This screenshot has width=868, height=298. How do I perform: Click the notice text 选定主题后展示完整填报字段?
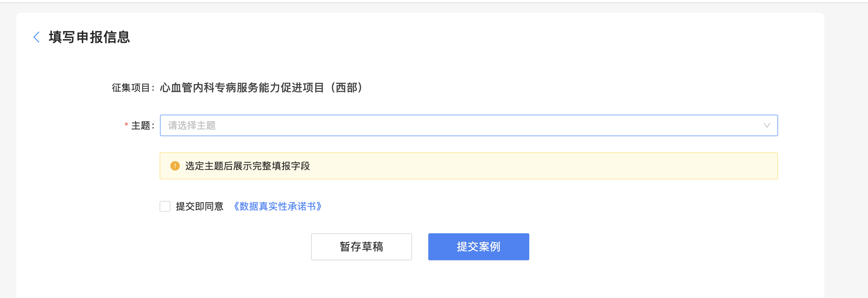coord(247,166)
